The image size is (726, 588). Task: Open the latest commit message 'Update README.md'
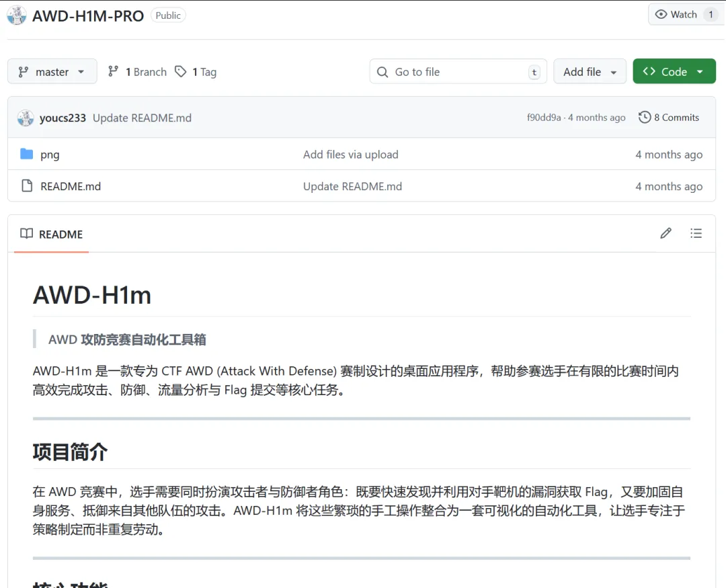[x=142, y=118]
